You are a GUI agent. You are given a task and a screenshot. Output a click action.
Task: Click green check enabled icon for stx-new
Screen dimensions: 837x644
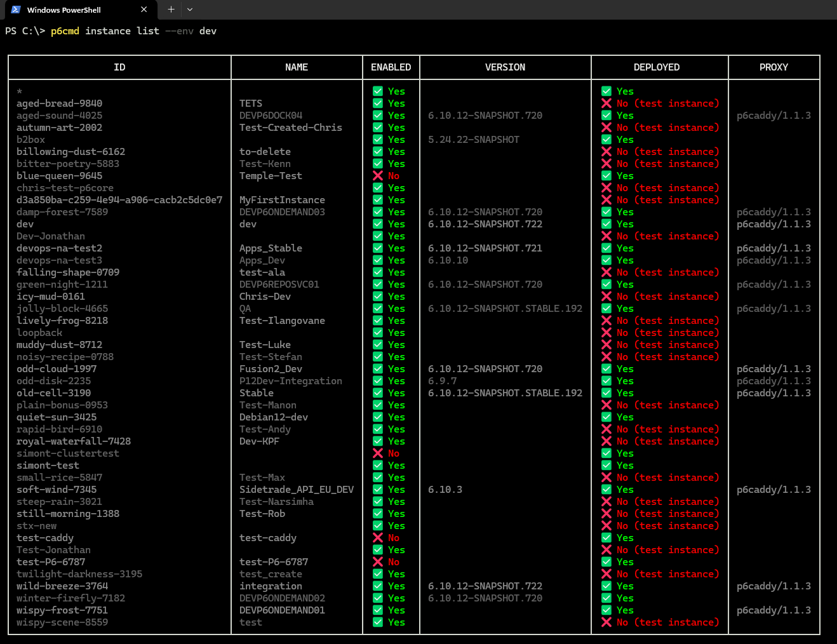coord(378,526)
